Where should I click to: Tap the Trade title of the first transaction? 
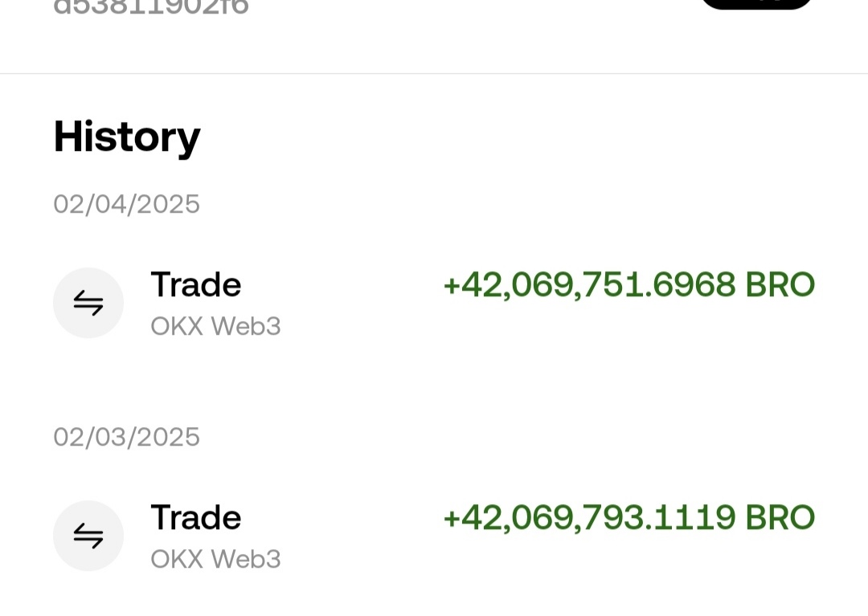pos(196,285)
